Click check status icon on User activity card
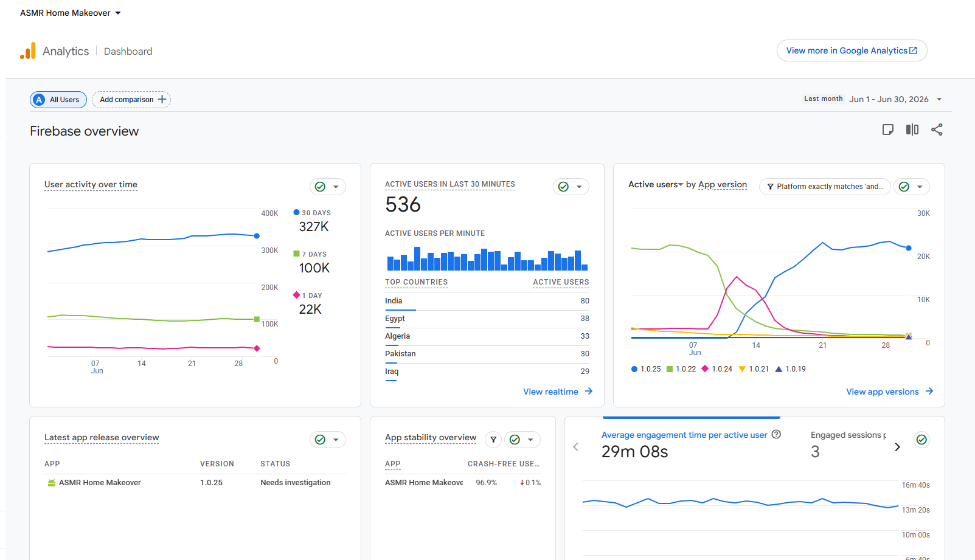The height and width of the screenshot is (560, 975). [x=320, y=187]
